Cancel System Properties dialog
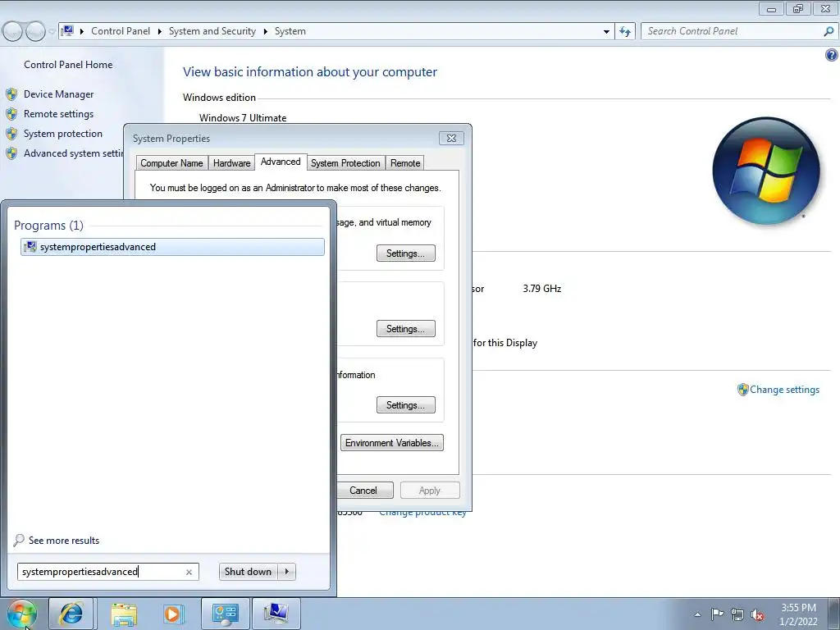 pyautogui.click(x=364, y=491)
